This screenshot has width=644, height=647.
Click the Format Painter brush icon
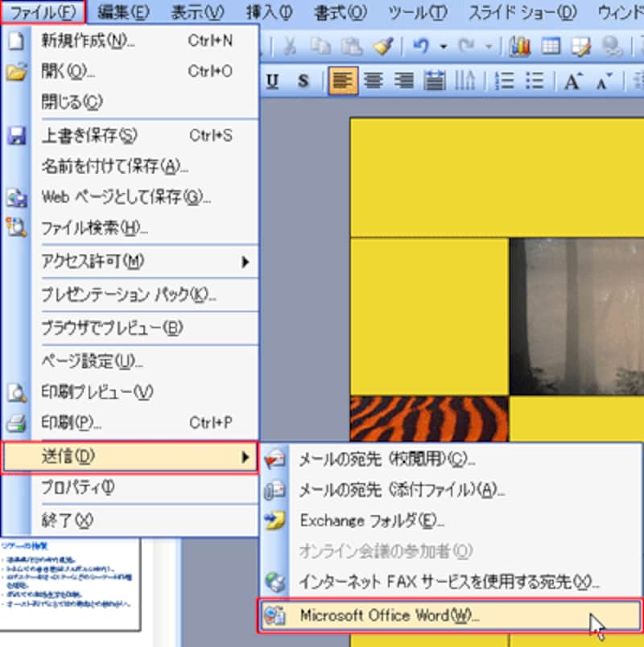click(382, 47)
